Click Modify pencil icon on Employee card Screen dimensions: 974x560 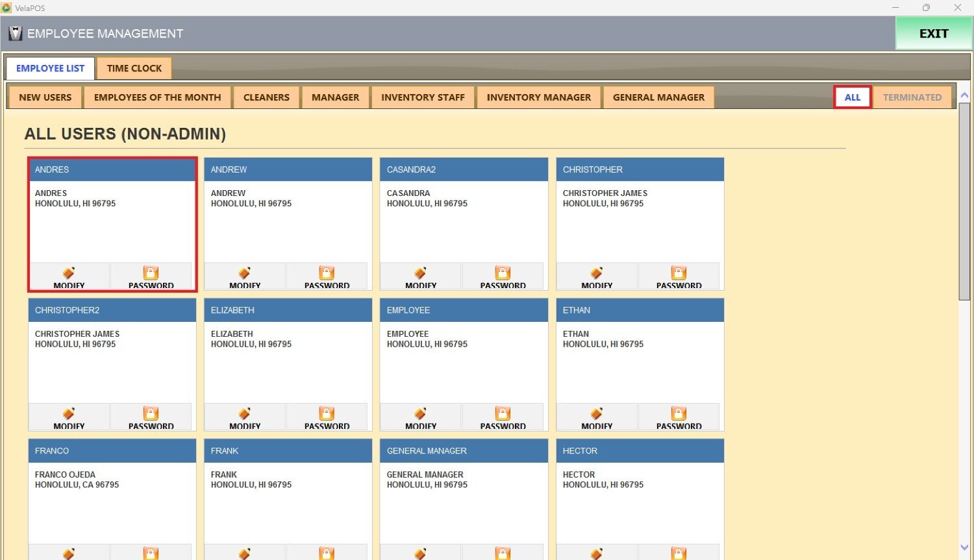[420, 414]
